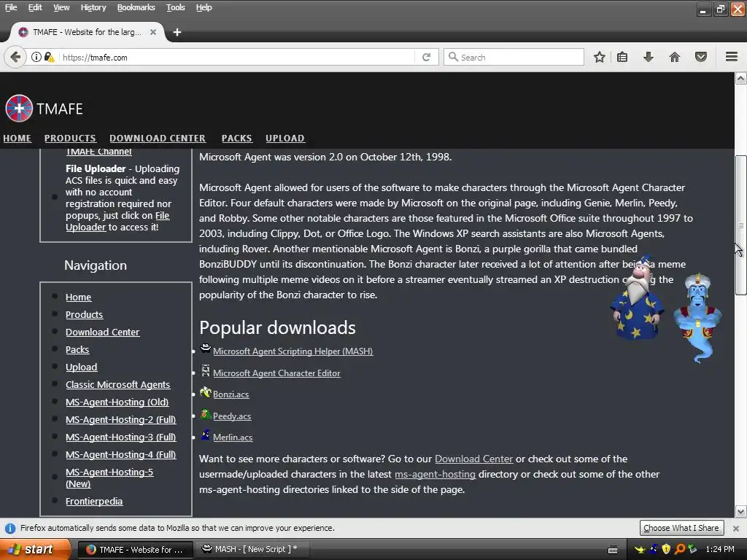The width and height of the screenshot is (747, 560).
Task: Bookmark this page with the star icon
Action: point(600,57)
